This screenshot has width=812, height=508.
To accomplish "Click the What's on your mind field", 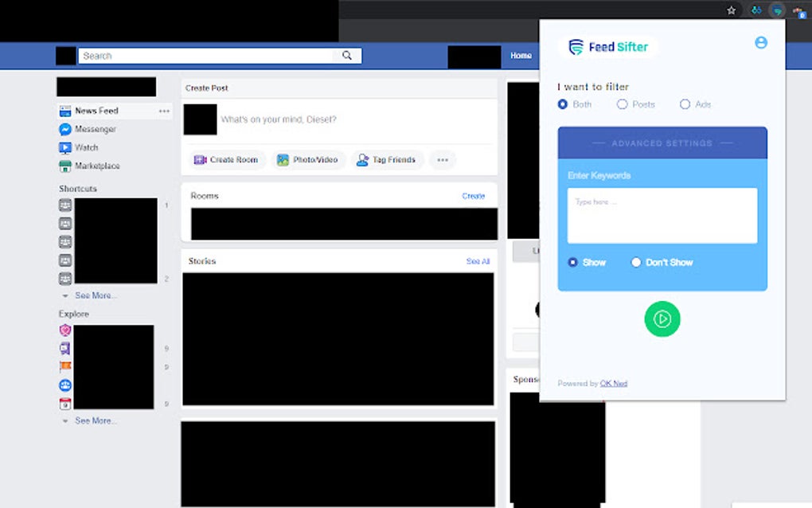I will (279, 119).
